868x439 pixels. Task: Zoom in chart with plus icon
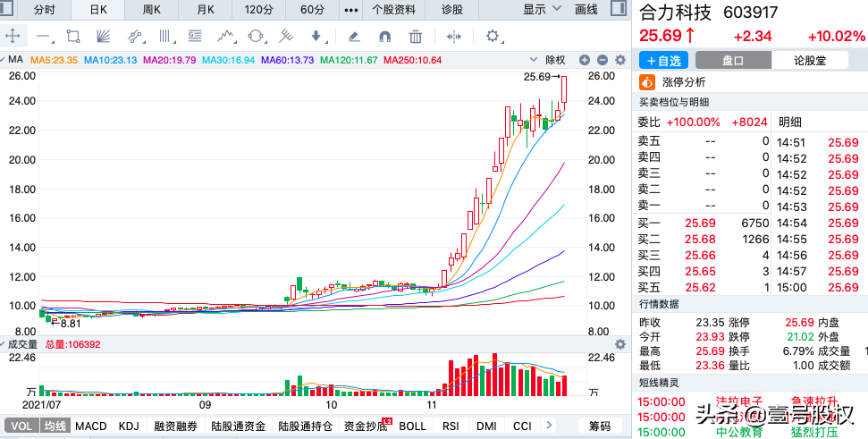pos(585,60)
